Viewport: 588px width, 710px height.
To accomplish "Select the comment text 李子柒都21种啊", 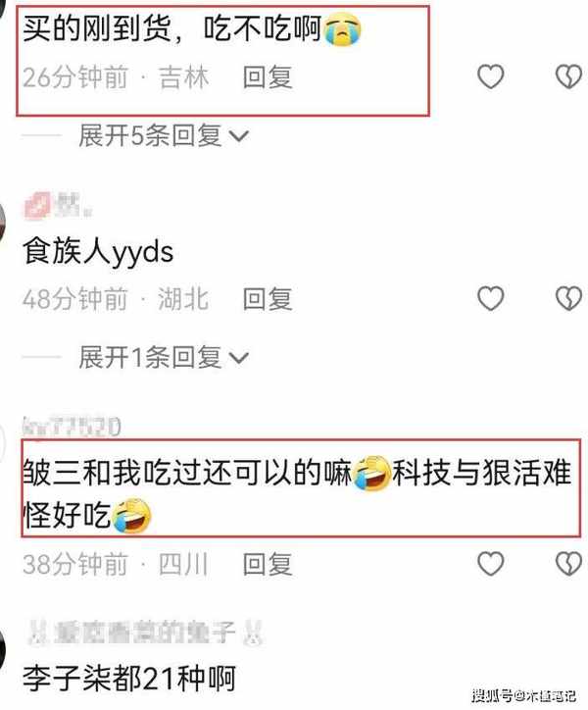I will coord(129,679).
